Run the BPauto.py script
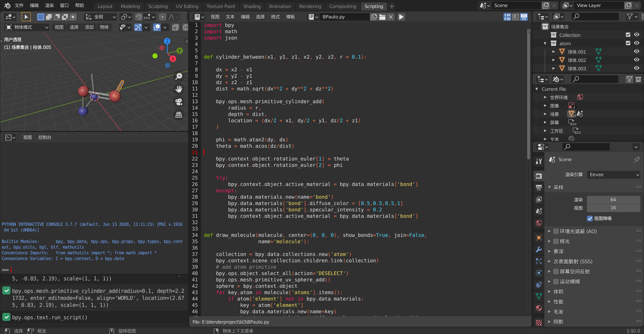Viewport: 644px width, 334px height. tap(401, 17)
